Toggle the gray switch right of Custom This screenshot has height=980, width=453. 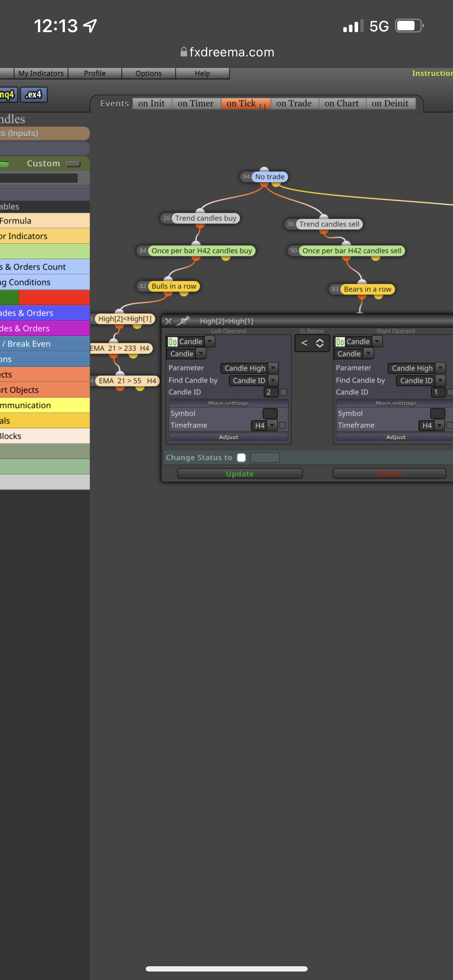click(x=73, y=164)
